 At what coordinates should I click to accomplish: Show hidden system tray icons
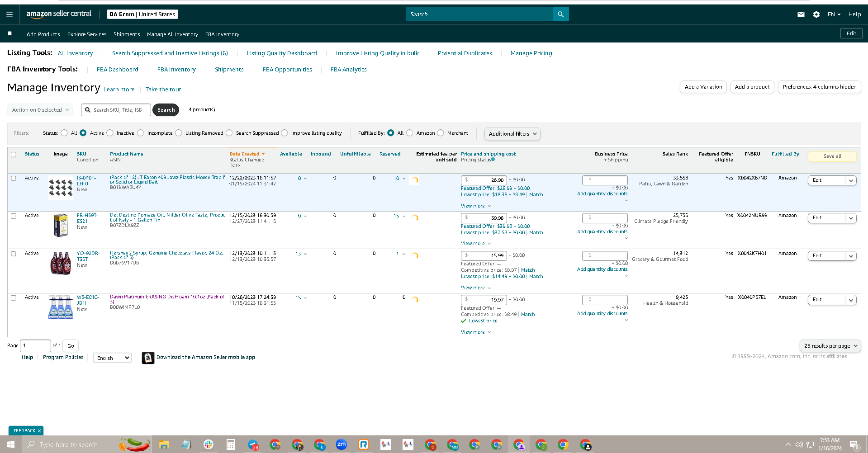pos(788,444)
